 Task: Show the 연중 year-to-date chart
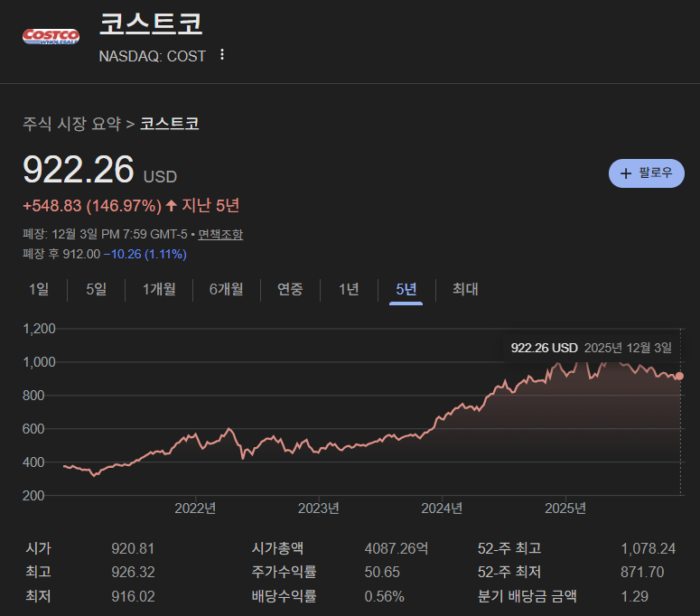(290, 289)
